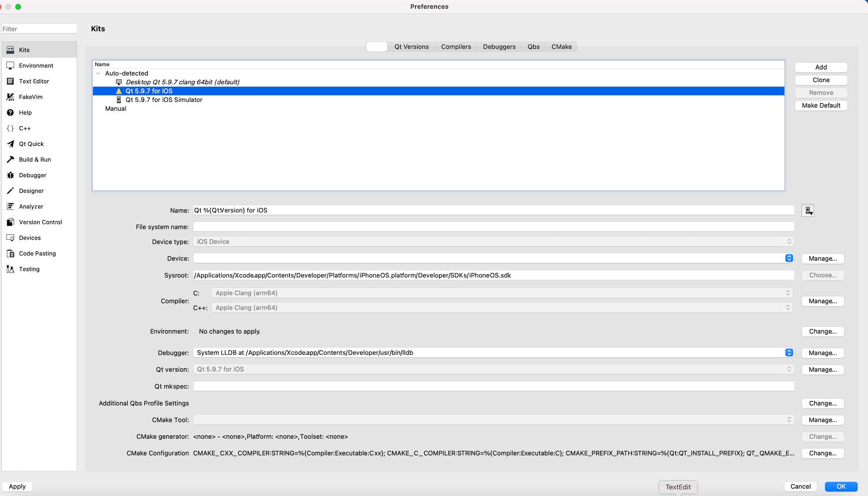Open the Designer pencil icon
This screenshot has width=868, height=496.
click(x=10, y=191)
